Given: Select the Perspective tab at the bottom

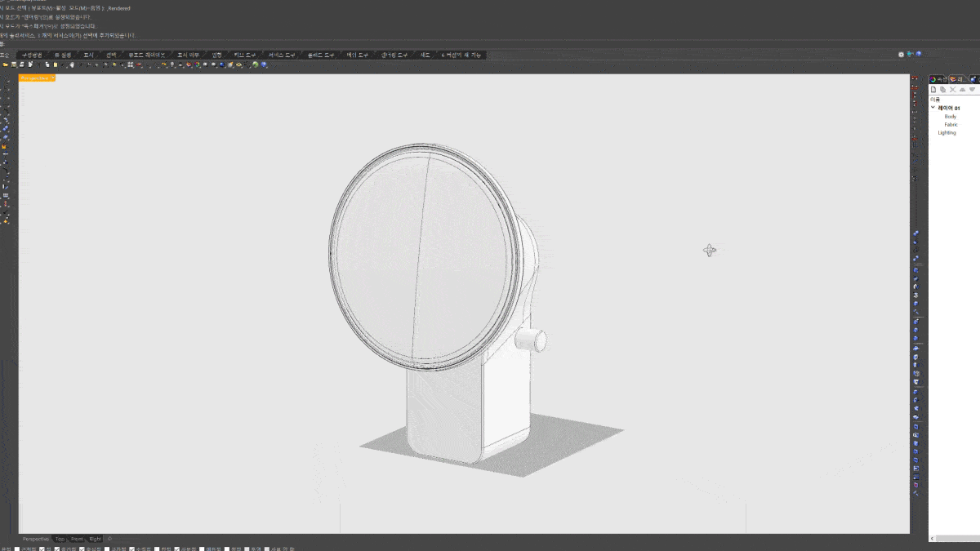Looking at the screenshot, I should (35, 539).
